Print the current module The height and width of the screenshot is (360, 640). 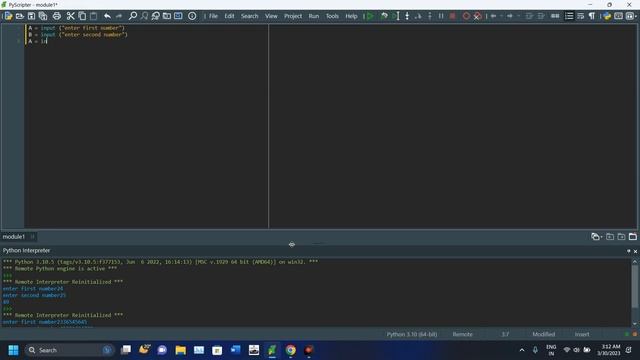[x=57, y=16]
